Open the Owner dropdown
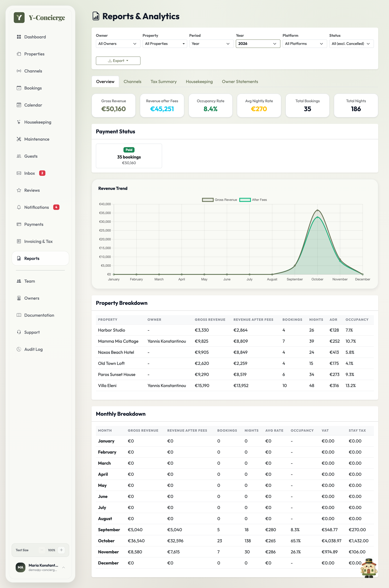 pos(118,44)
